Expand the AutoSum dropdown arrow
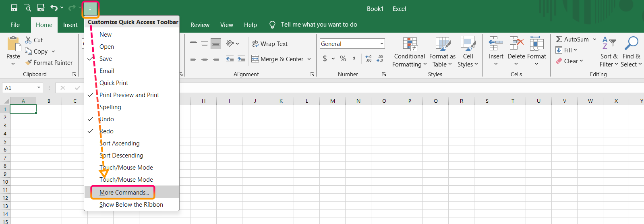This screenshot has height=224, width=644. click(594, 39)
